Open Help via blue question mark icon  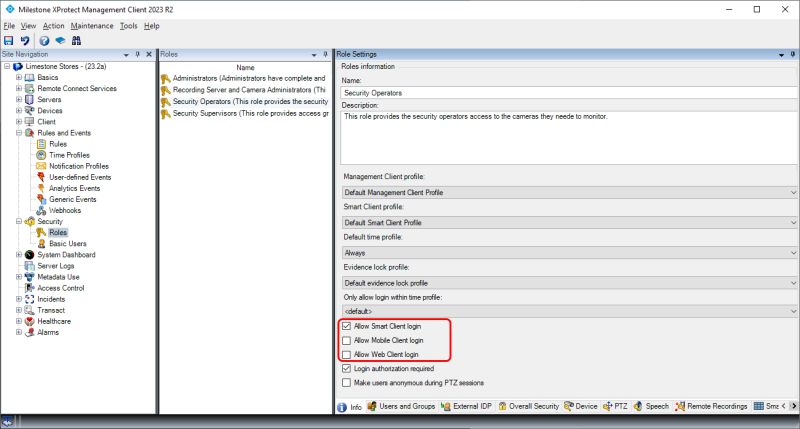44,41
